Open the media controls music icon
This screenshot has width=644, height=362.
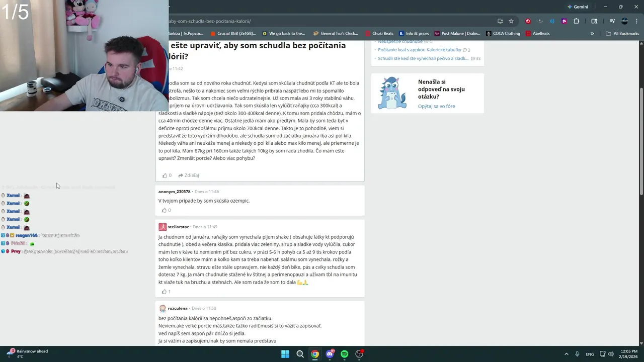[612, 21]
